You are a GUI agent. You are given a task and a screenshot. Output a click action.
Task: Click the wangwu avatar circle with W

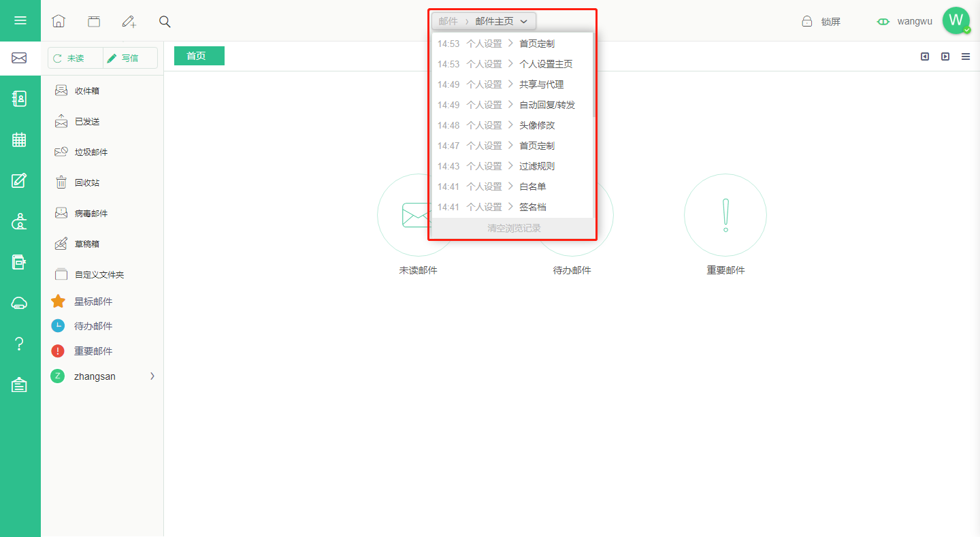pos(956,20)
